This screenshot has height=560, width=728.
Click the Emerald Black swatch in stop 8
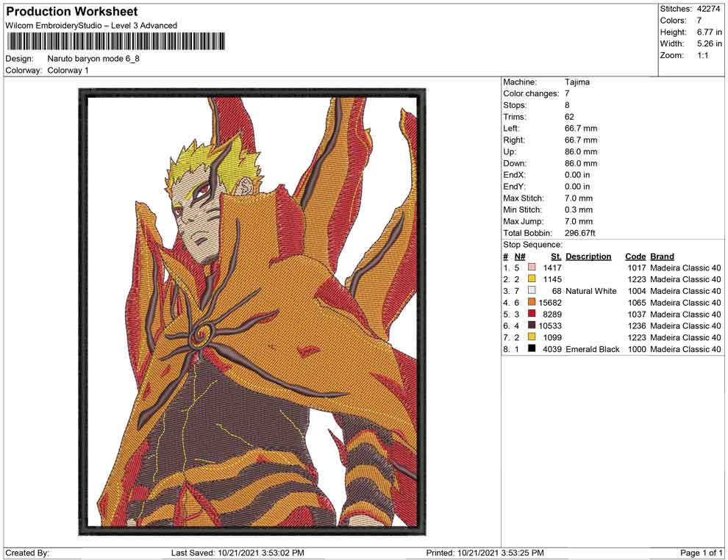click(x=532, y=348)
